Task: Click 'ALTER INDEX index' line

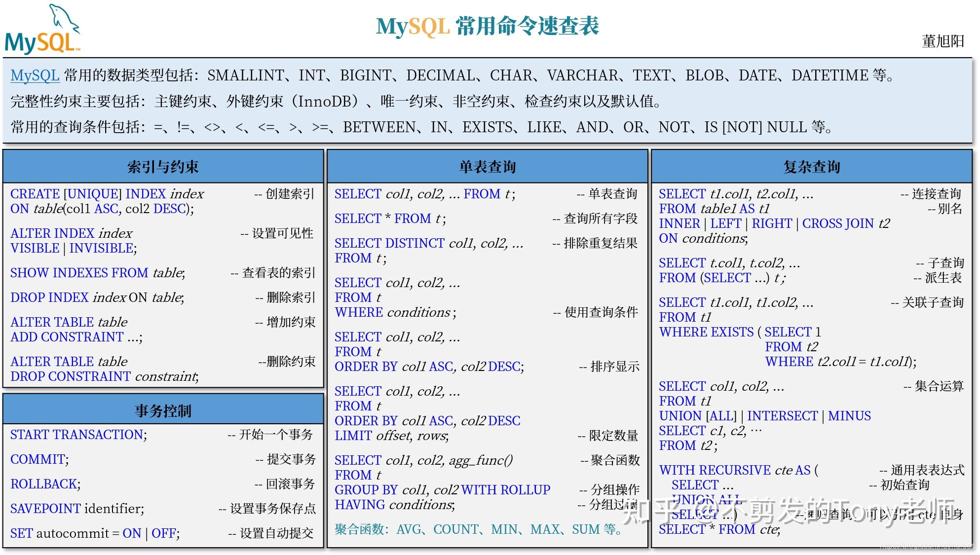Action: click(72, 233)
